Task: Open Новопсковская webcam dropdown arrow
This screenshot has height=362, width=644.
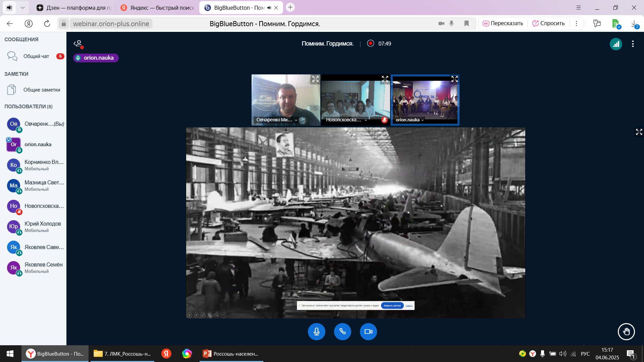Action: (366, 120)
